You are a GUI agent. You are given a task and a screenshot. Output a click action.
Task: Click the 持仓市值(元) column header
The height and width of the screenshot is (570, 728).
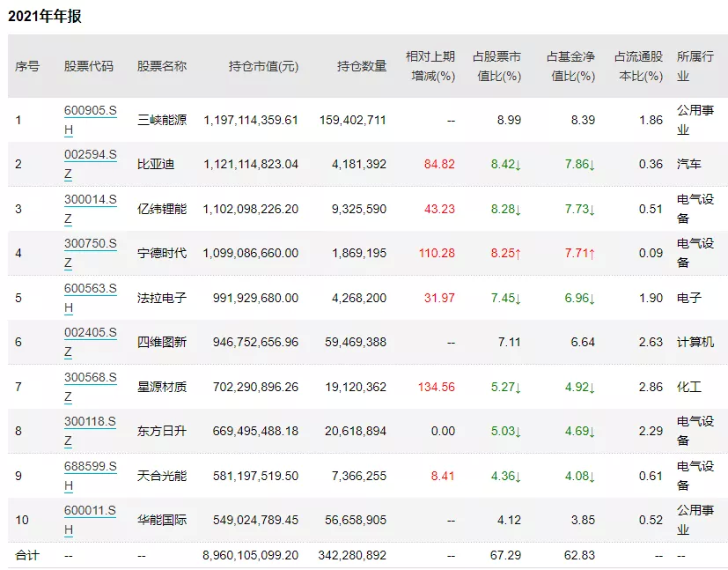[263, 66]
